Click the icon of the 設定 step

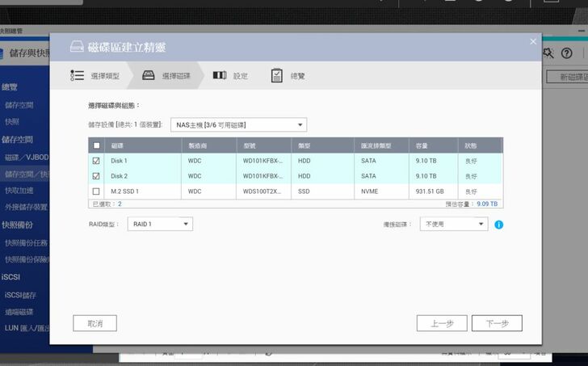coord(220,75)
